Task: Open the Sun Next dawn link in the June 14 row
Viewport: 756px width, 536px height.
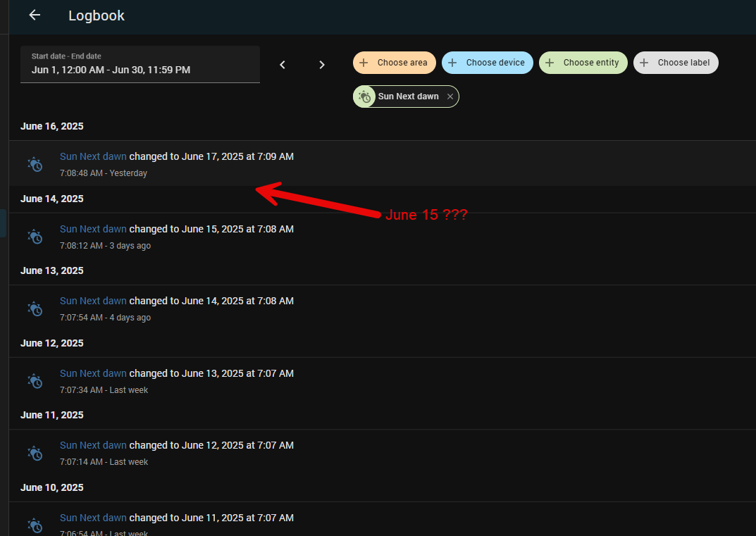Action: (x=93, y=228)
